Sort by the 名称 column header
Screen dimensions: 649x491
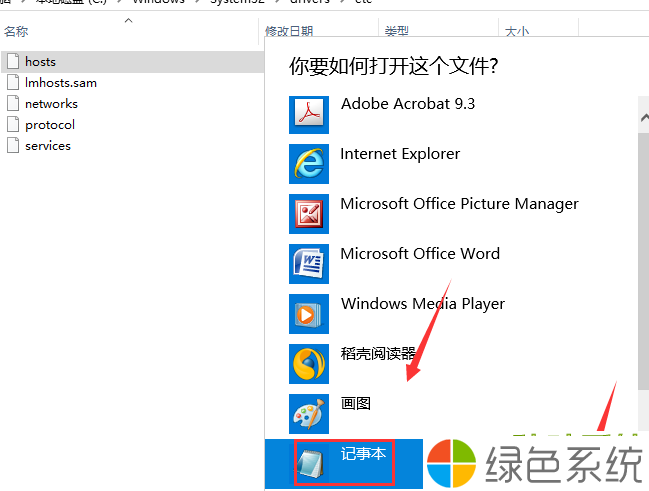(x=16, y=31)
